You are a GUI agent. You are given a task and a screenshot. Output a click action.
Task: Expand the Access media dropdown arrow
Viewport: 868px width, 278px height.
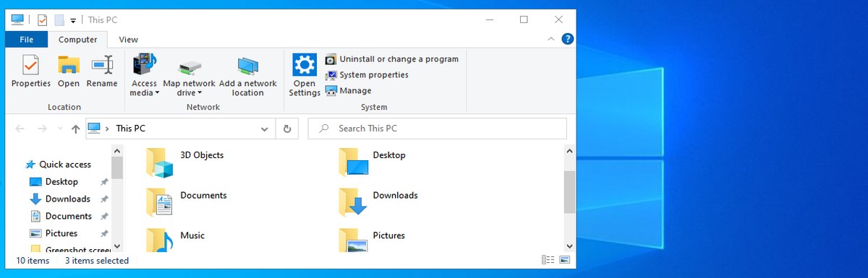[156, 93]
